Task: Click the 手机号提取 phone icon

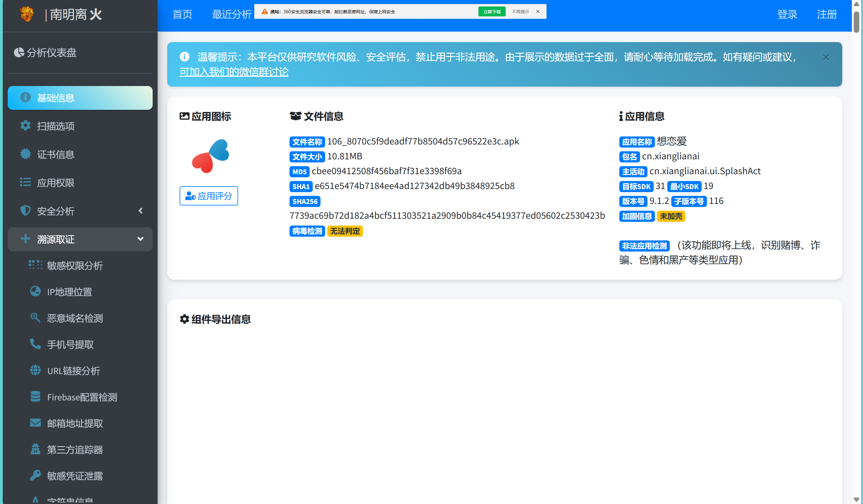Action: point(35,344)
